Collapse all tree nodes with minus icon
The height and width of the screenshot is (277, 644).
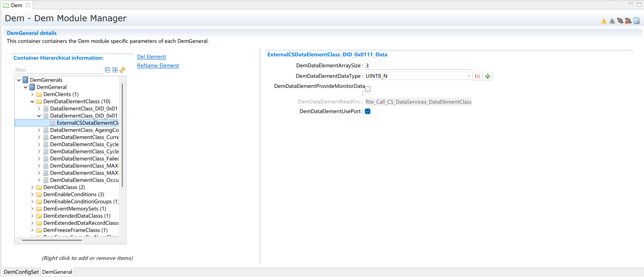[108, 70]
